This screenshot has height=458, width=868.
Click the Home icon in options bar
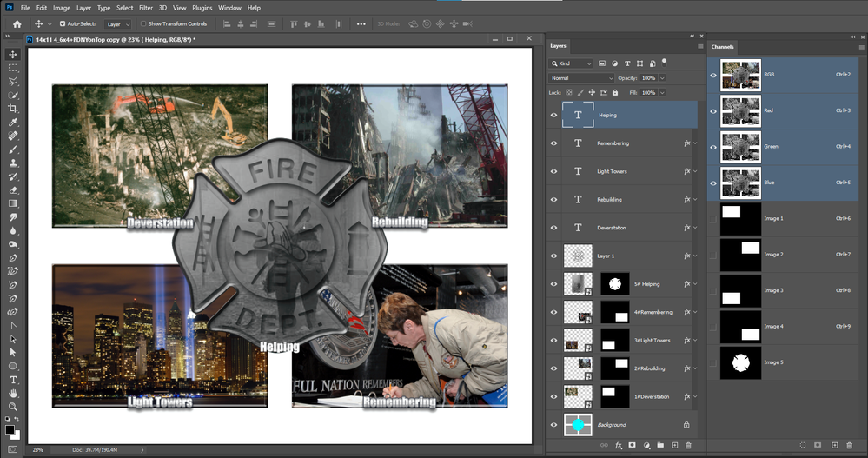pyautogui.click(x=17, y=23)
